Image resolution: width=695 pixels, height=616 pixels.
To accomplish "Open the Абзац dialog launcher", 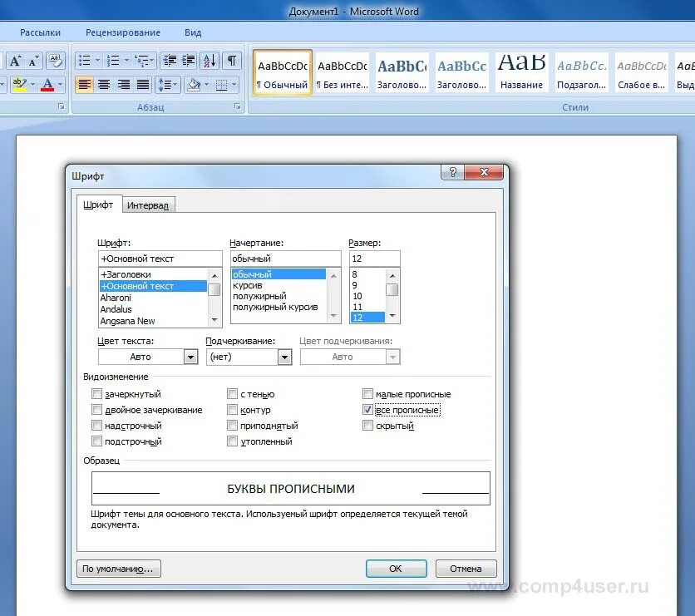I will 238,106.
